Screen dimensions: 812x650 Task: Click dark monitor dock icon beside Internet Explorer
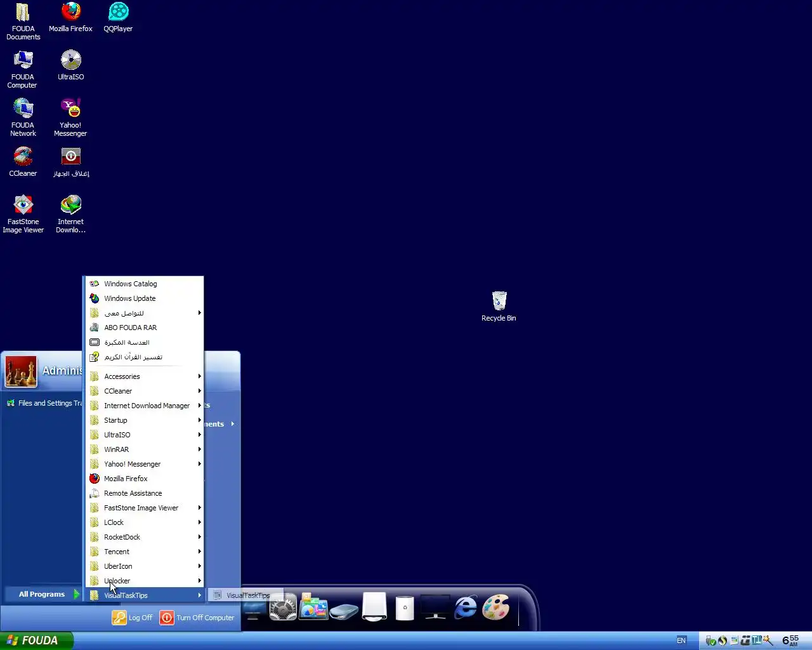tap(435, 607)
